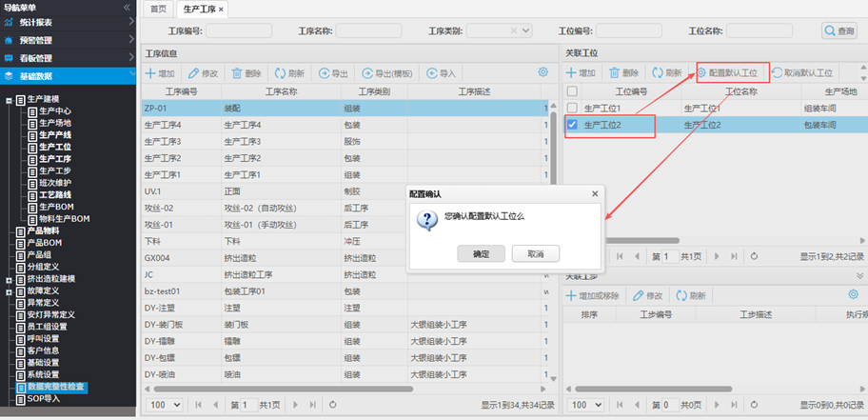Image resolution: width=868 pixels, height=420 pixels.
Task: Reload the 工序信息 pager refresh icon
Action: pyautogui.click(x=333, y=405)
